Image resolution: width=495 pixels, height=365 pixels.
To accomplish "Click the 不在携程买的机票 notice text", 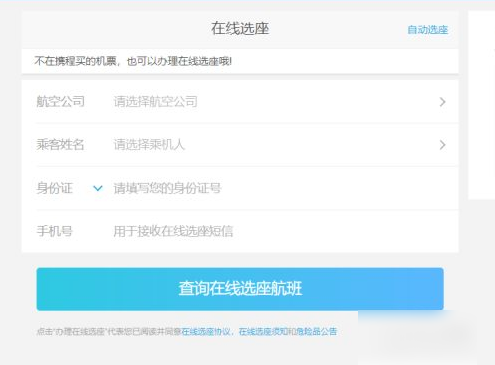I will [133, 61].
